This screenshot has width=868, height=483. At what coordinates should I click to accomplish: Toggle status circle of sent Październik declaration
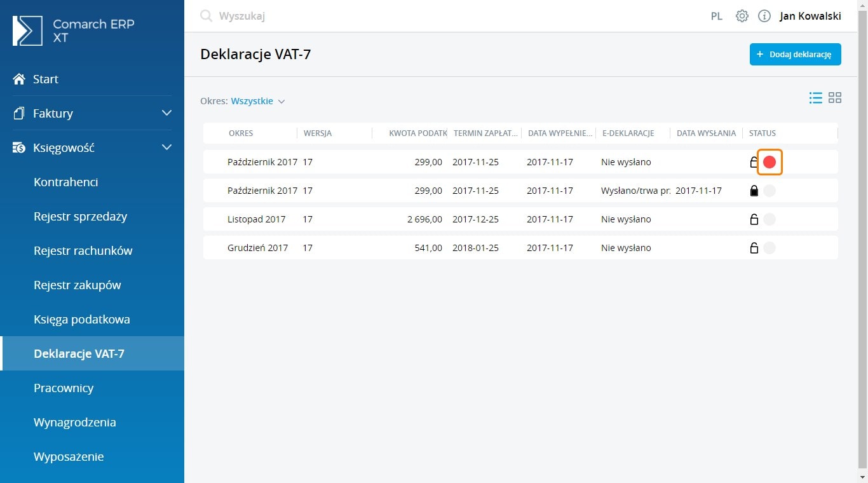[x=770, y=191]
